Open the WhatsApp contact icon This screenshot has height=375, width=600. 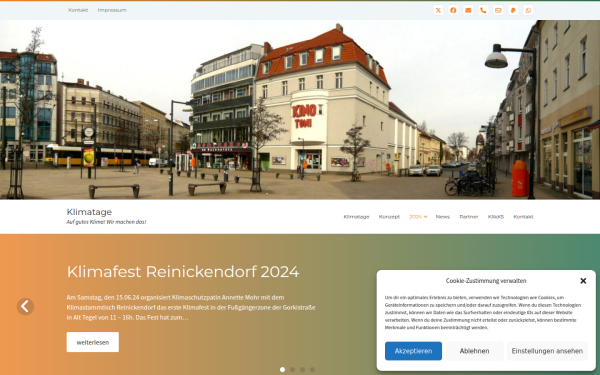click(528, 10)
